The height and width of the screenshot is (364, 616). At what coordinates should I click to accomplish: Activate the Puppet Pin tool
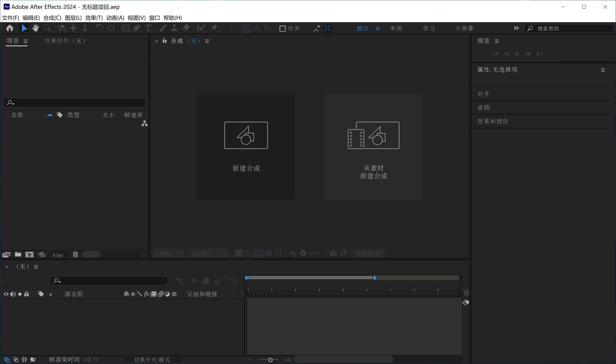click(x=214, y=28)
